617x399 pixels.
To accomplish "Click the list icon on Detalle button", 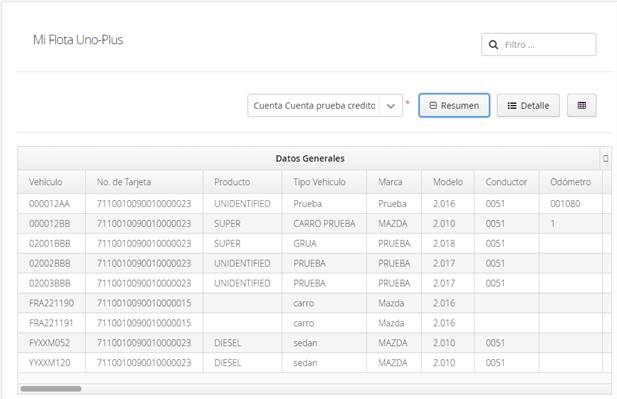I will (512, 105).
